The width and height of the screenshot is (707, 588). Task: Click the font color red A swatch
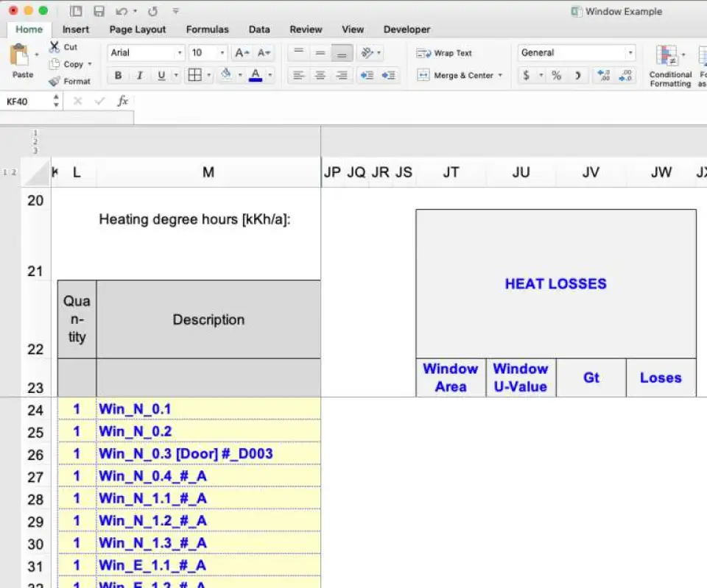tap(256, 75)
